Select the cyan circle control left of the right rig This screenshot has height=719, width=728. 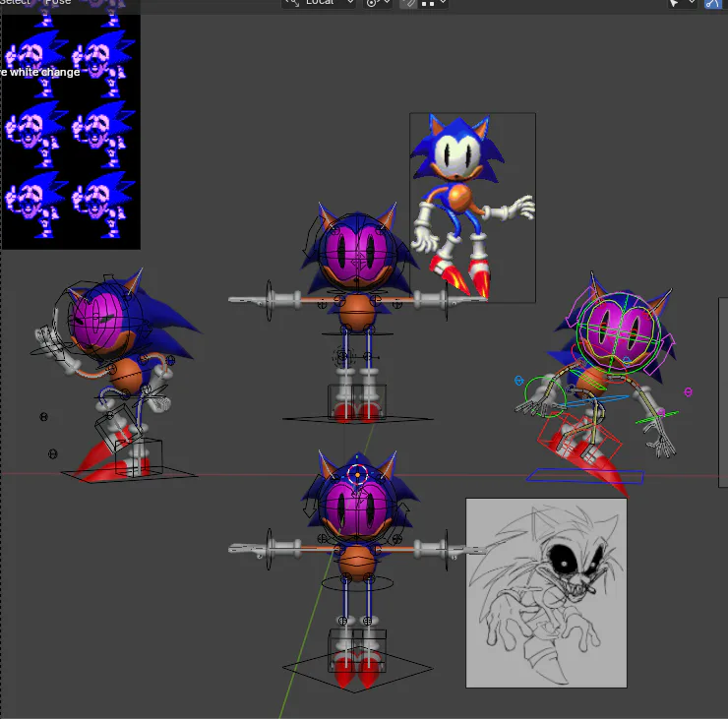tap(519, 381)
